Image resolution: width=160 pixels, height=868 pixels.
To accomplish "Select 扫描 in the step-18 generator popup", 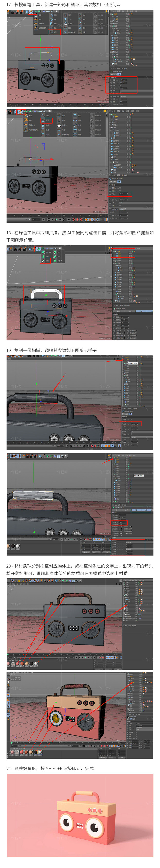I will pos(45,261).
